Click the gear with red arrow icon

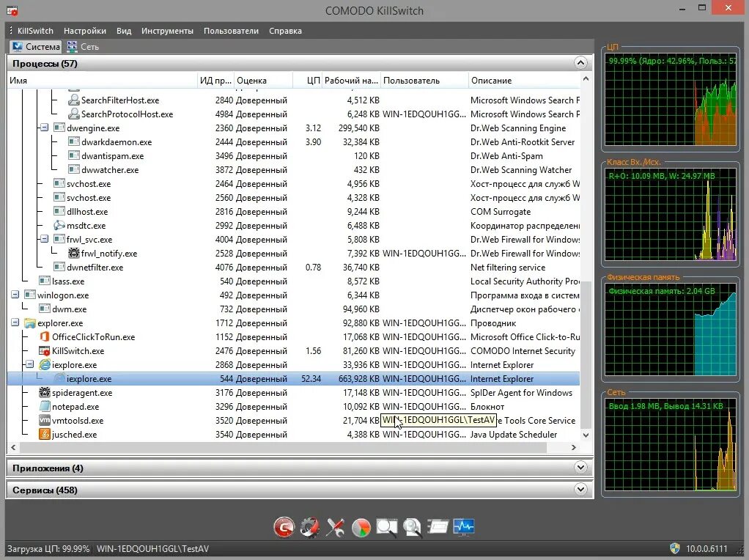(x=309, y=527)
